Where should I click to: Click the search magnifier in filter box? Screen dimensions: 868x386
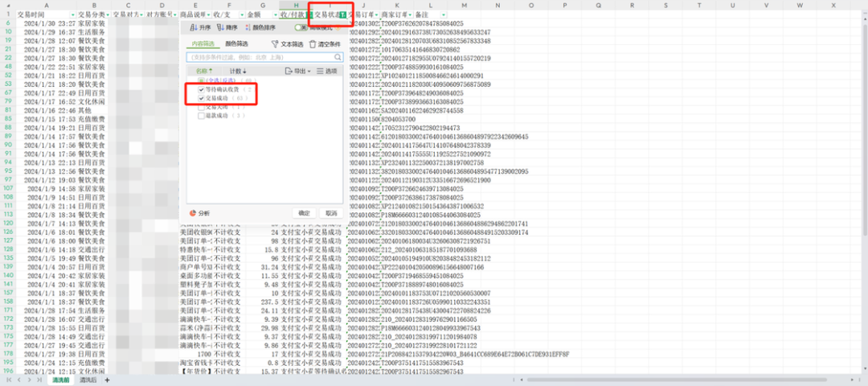point(338,57)
